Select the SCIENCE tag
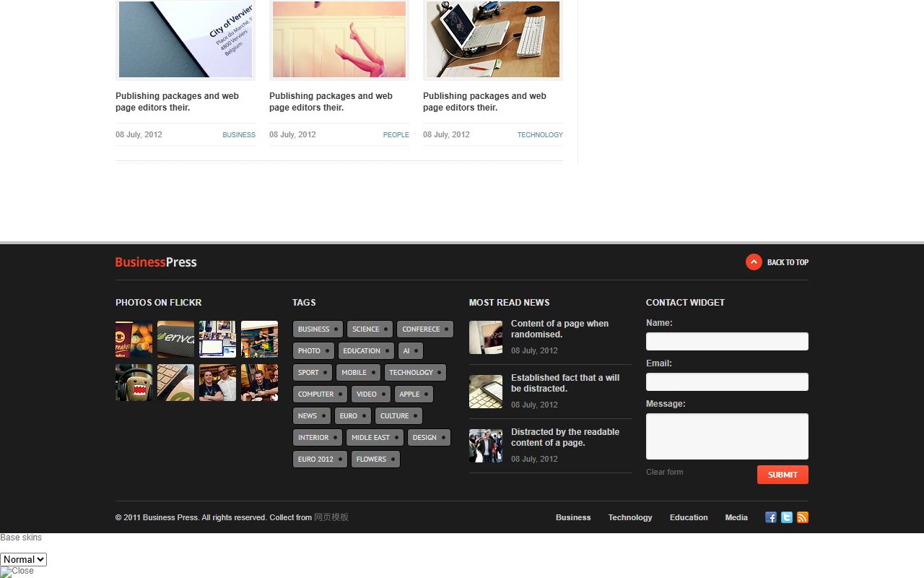 click(370, 329)
